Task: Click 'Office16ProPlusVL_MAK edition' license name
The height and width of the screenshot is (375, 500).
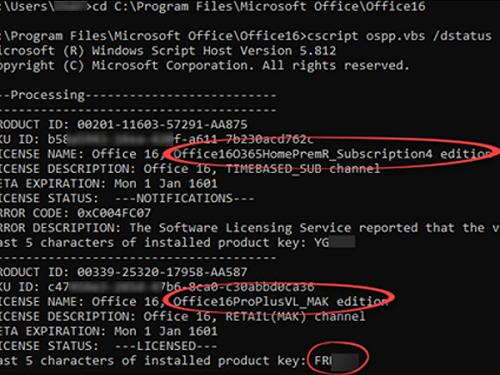Action: click(280, 301)
